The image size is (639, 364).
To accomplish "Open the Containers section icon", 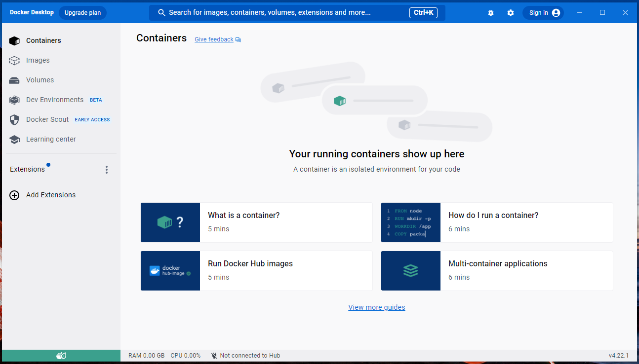I will click(14, 40).
